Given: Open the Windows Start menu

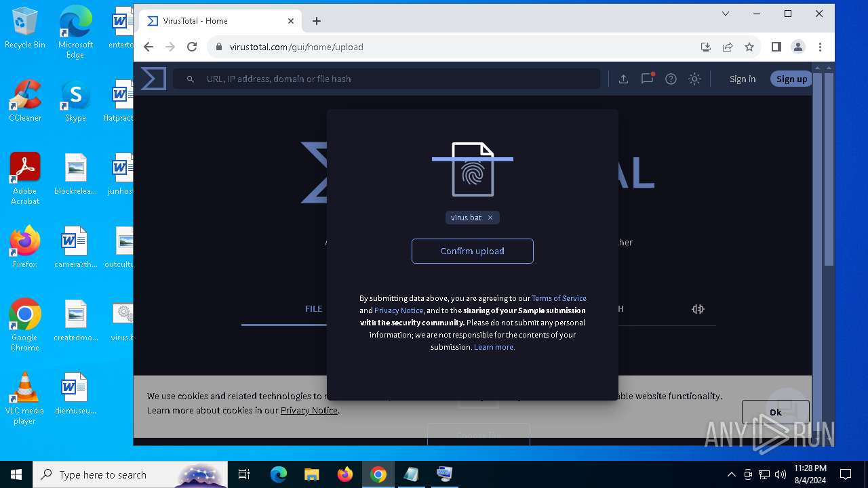Looking at the screenshot, I should pyautogui.click(x=16, y=474).
